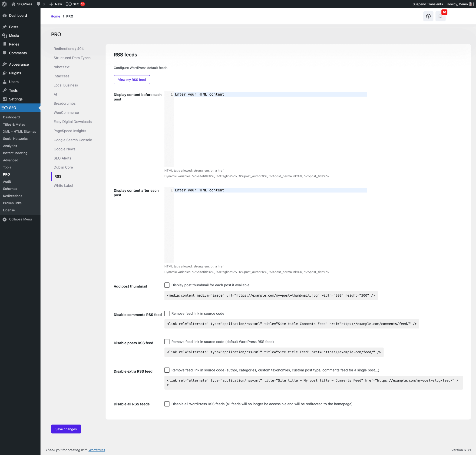
Task: Open the Breadcrumbs tab
Action: point(64,104)
